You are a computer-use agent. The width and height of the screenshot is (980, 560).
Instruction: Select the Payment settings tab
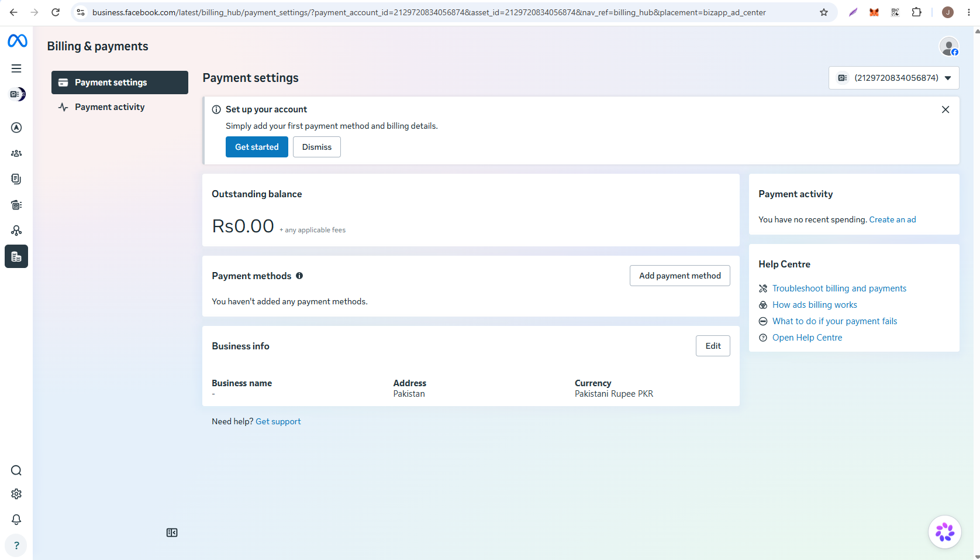120,83
